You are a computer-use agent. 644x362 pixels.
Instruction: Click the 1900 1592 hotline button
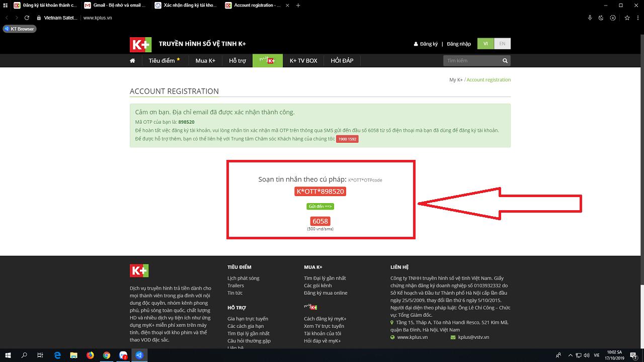point(347,139)
